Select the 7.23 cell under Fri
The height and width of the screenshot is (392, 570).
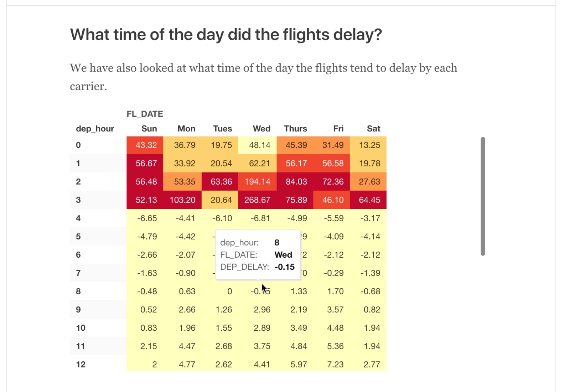point(335,365)
